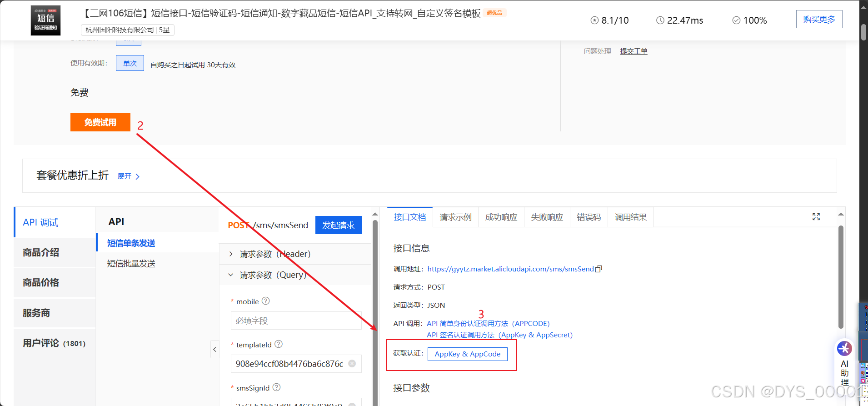
Task: Copy the API URL with copy icon
Action: tap(599, 269)
